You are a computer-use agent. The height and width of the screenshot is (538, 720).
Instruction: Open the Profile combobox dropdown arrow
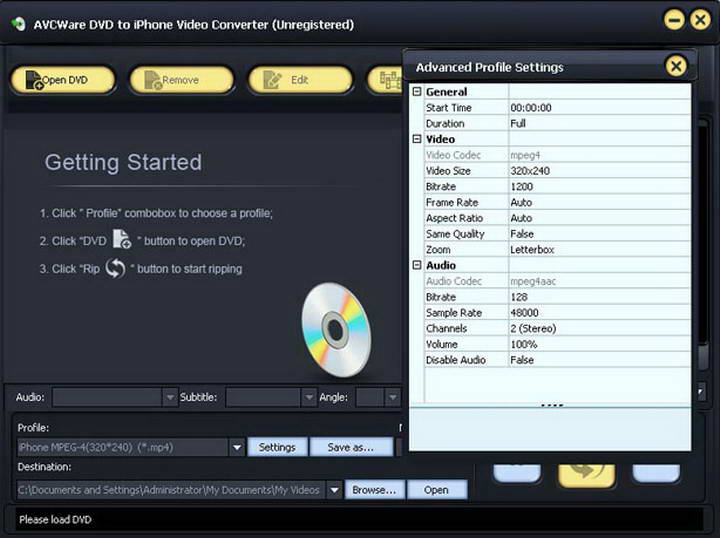pos(237,447)
